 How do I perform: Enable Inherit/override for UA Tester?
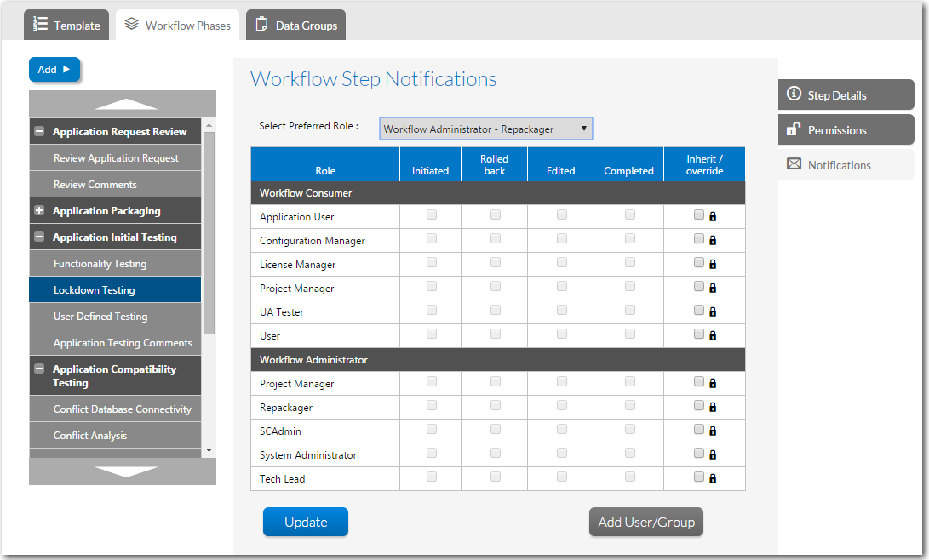click(699, 311)
